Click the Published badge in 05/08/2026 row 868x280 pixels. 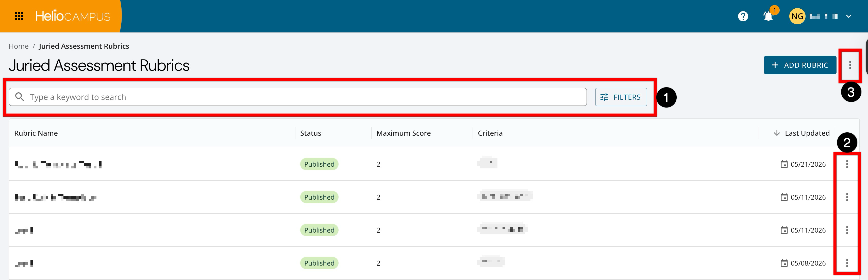coord(319,263)
